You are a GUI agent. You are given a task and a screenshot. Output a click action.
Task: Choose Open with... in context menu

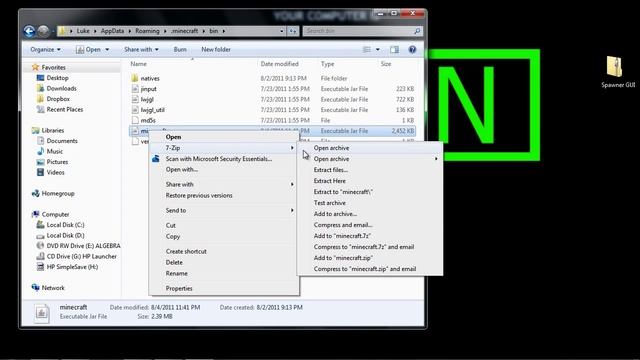coord(182,169)
